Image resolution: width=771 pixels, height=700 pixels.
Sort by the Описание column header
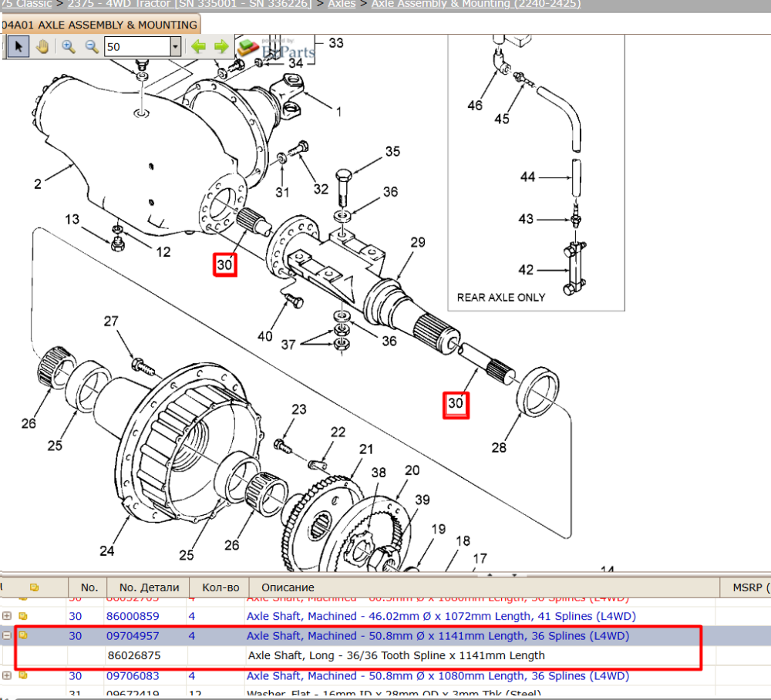click(288, 587)
